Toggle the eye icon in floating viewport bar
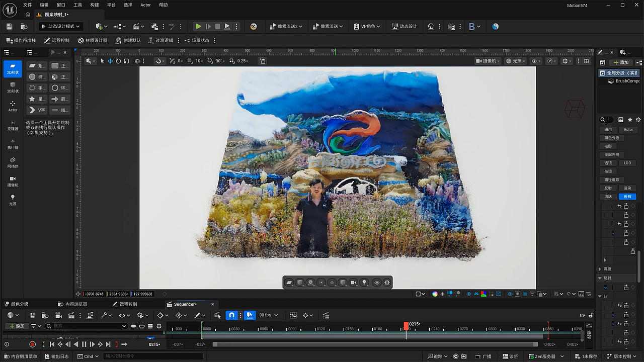The height and width of the screenshot is (362, 644). [377, 283]
